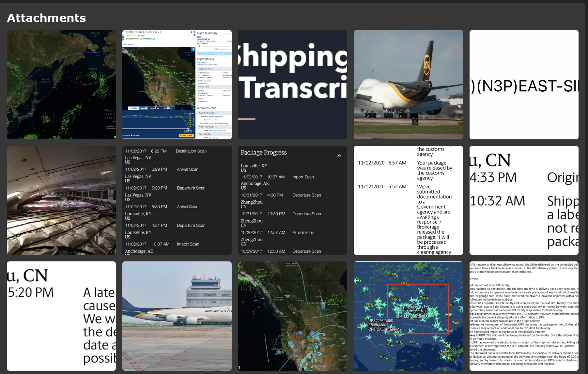588x374 pixels.
Task: Open the Shipping Transcript title image thumbnail
Action: (293, 85)
